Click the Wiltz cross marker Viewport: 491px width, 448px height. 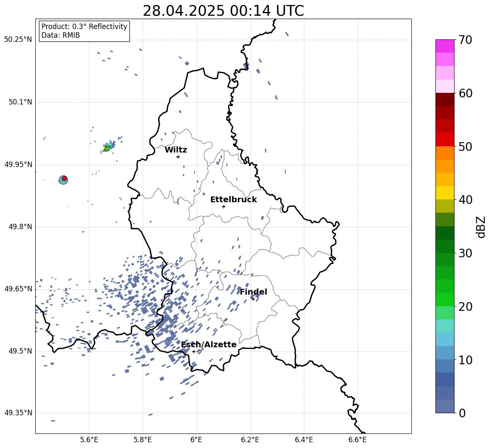tap(178, 157)
